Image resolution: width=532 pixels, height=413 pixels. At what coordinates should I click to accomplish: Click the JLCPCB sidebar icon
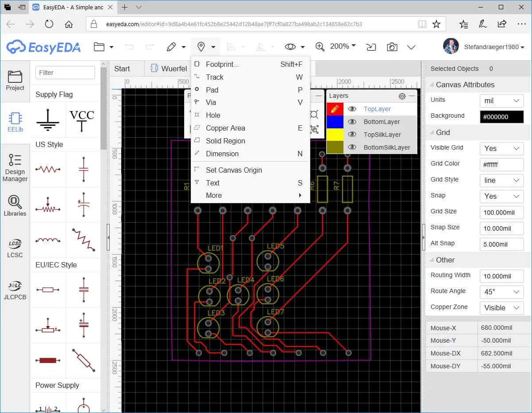[15, 289]
